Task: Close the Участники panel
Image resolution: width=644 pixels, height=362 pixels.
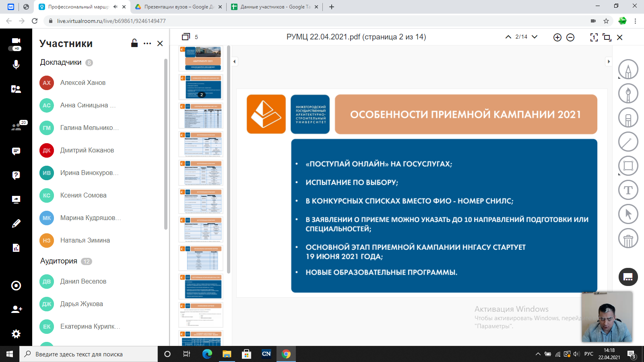Action: [x=160, y=43]
